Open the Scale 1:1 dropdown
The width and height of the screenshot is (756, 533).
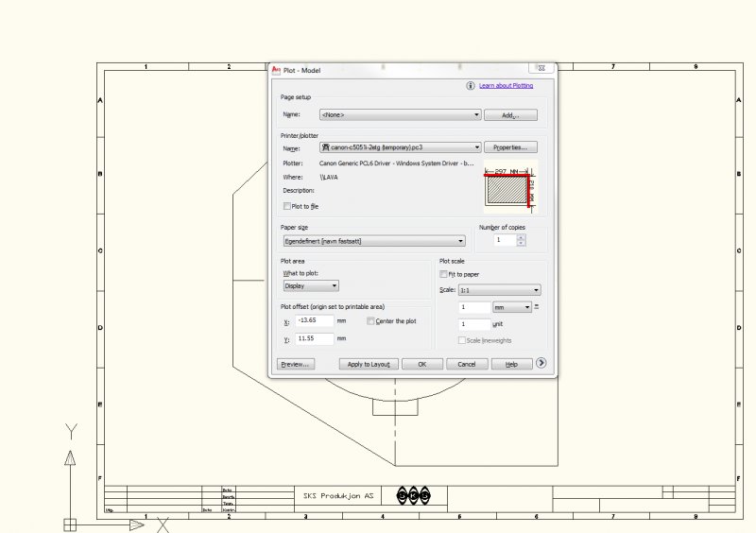(x=500, y=290)
